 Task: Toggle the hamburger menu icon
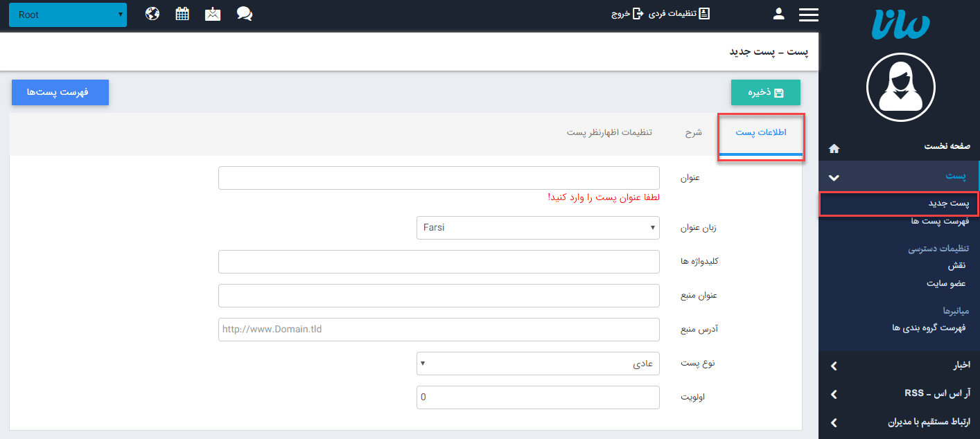[x=808, y=15]
